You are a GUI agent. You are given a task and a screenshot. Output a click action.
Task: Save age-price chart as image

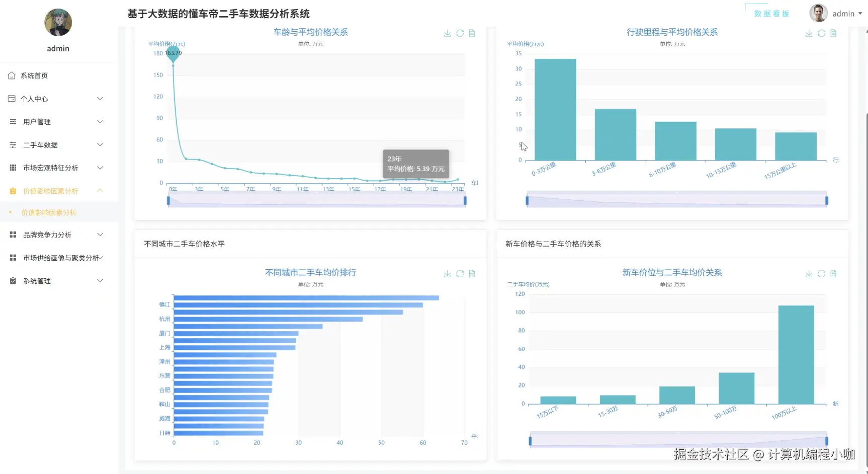pyautogui.click(x=447, y=33)
